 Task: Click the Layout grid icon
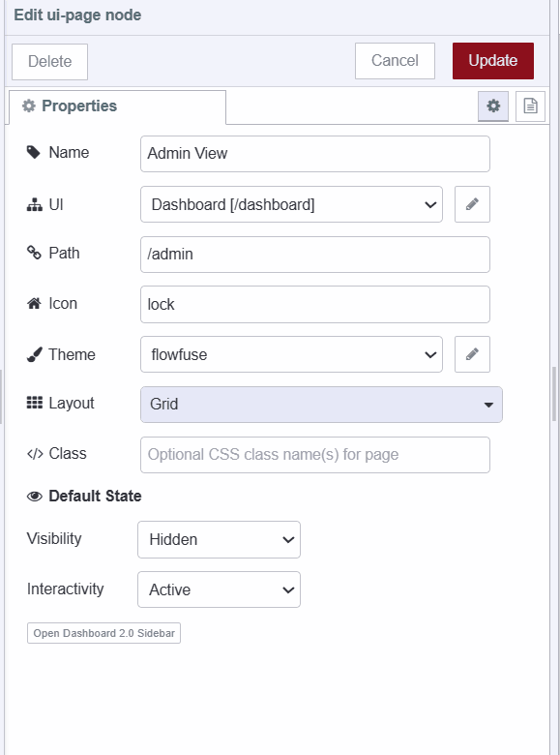coord(34,403)
